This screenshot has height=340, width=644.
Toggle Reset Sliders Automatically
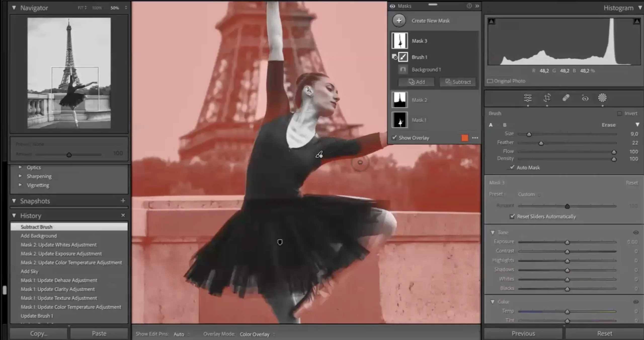pyautogui.click(x=512, y=216)
